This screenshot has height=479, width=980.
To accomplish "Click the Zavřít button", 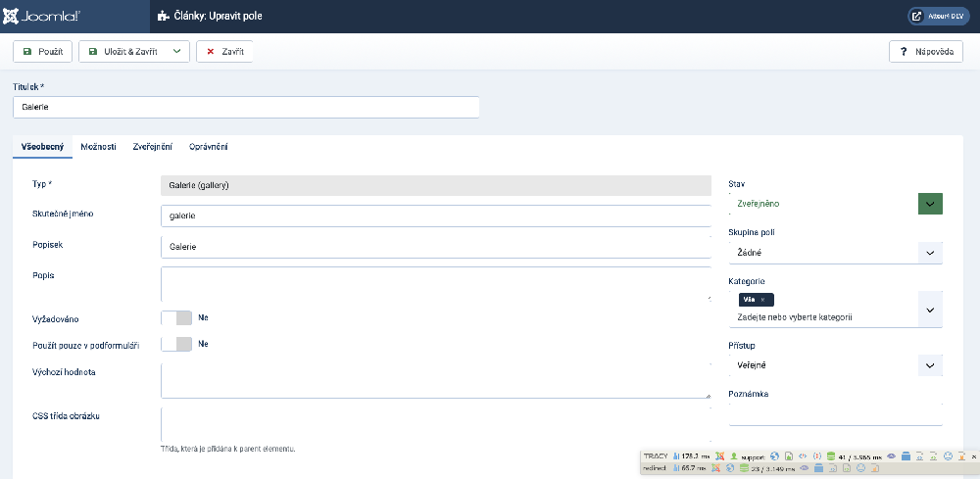I will pyautogui.click(x=224, y=51).
